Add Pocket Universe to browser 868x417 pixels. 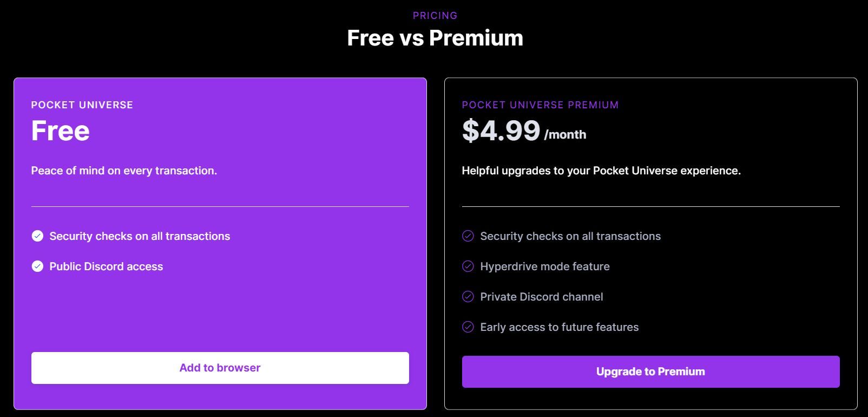220,368
